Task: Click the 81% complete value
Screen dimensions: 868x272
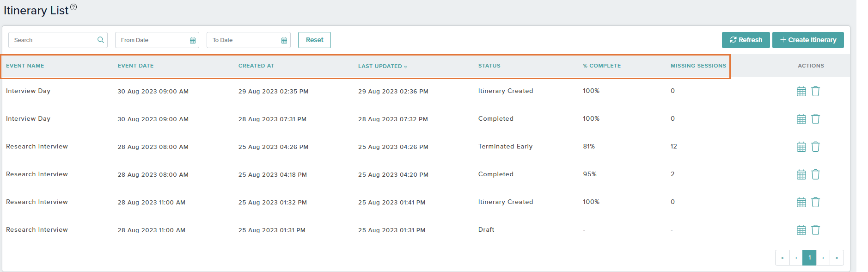Action: tap(589, 147)
